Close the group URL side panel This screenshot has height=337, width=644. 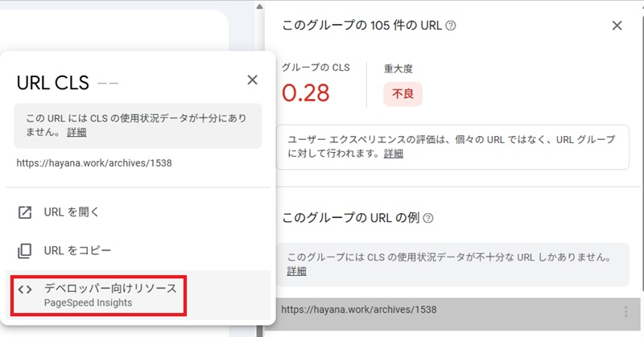click(x=617, y=26)
